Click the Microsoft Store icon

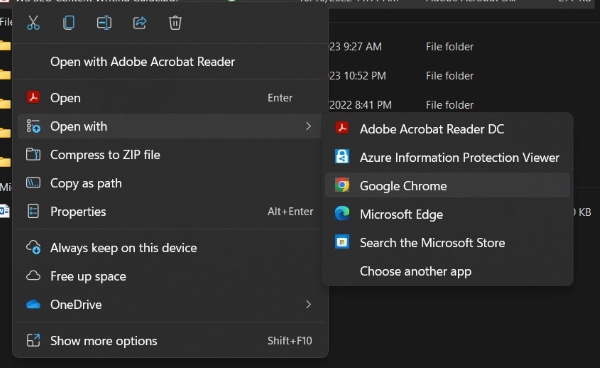coord(342,242)
